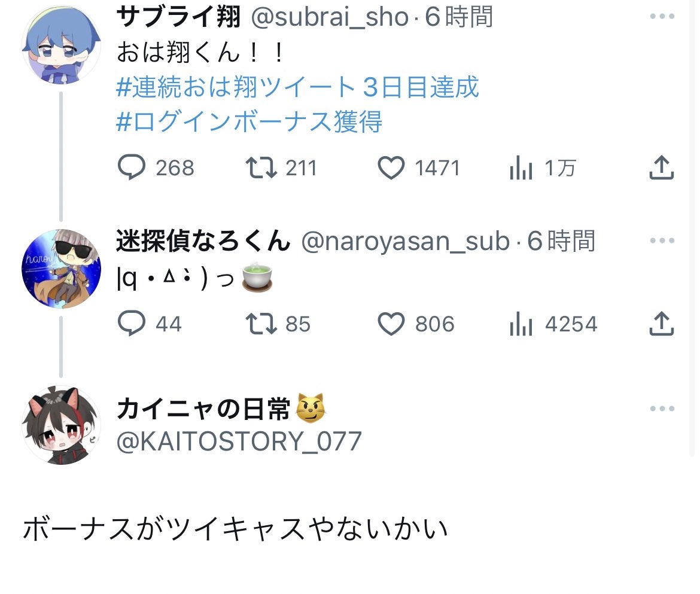
Task: Like 迷探偵なろくん's tweet with 806 likes
Action: (391, 324)
